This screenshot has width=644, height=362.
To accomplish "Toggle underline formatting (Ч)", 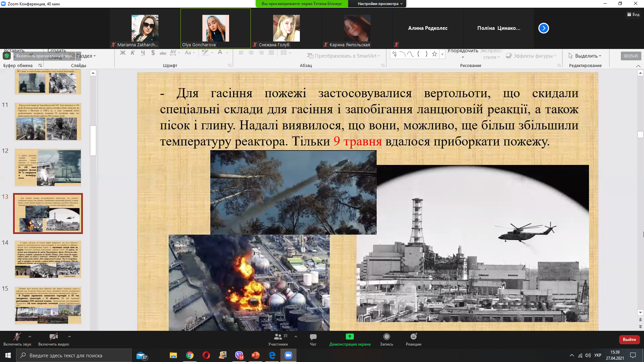I will pyautogui.click(x=143, y=53).
